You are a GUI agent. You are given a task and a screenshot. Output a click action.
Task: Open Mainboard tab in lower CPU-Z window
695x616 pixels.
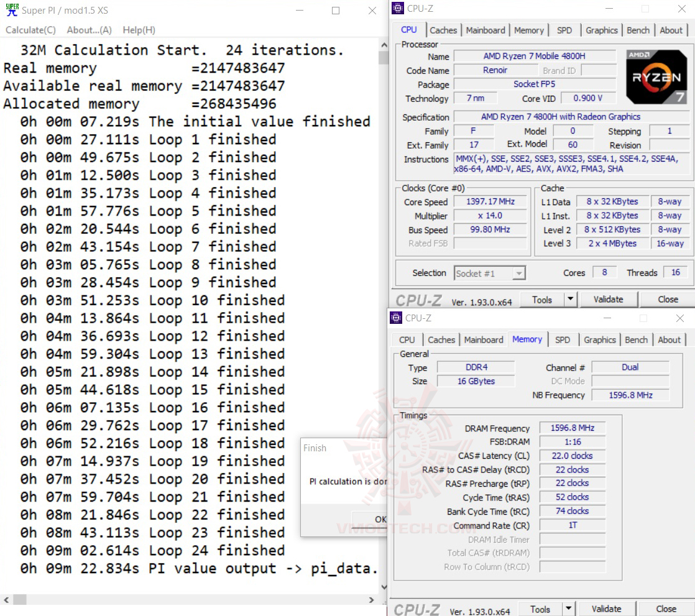[484, 340]
